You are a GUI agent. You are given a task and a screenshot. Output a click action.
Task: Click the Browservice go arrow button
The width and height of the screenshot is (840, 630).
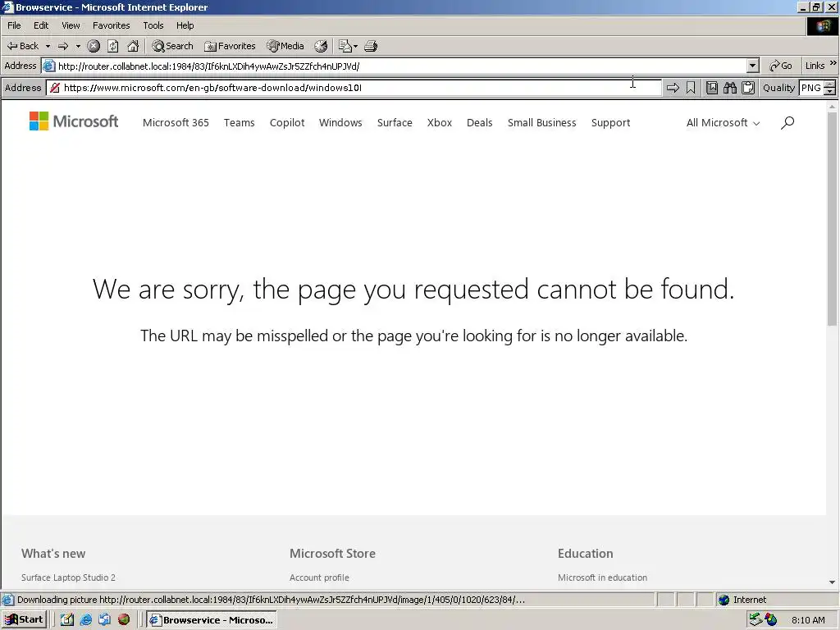point(673,88)
